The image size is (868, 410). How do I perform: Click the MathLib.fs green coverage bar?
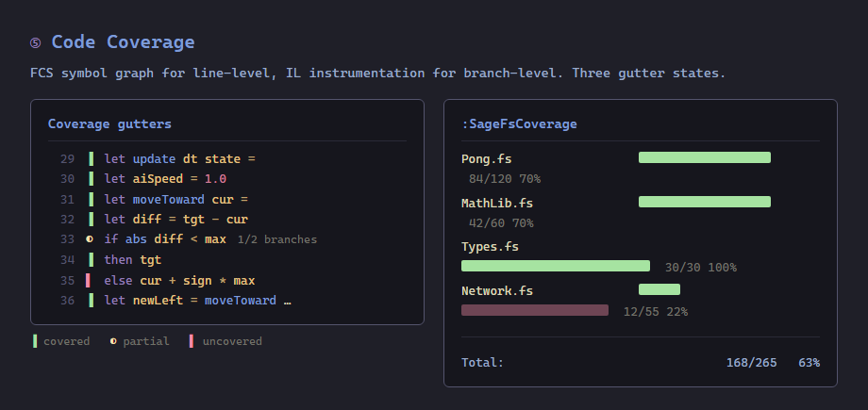(705, 202)
